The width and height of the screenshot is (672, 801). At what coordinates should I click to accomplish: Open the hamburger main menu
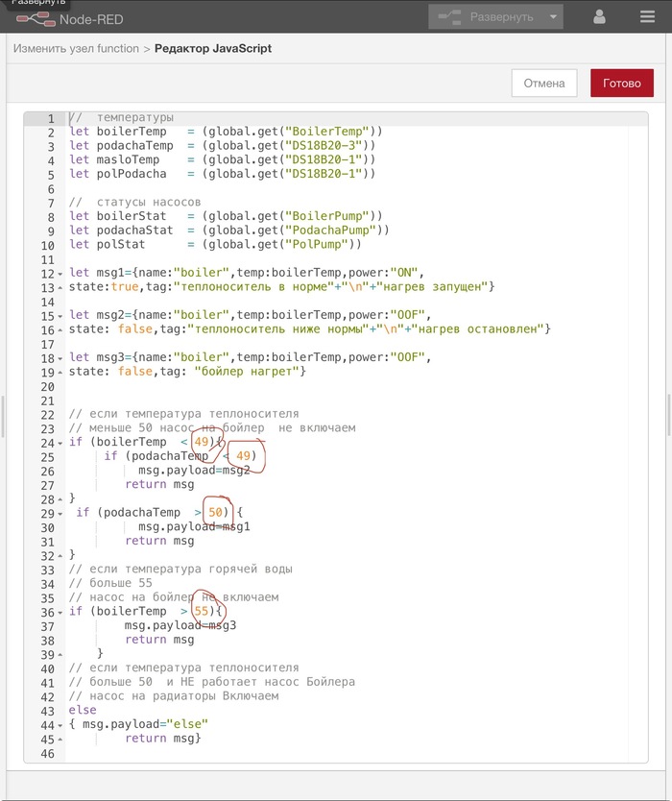click(x=647, y=17)
